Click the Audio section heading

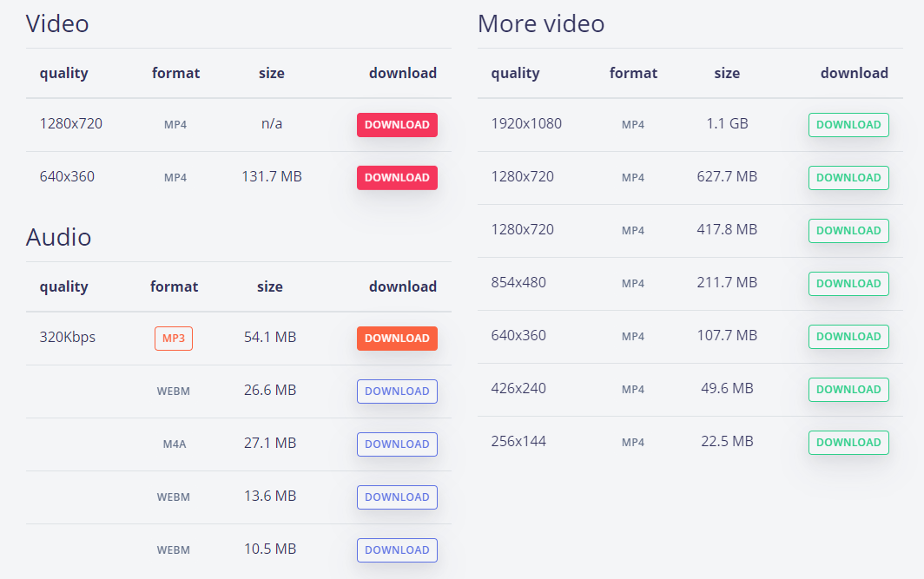click(59, 237)
